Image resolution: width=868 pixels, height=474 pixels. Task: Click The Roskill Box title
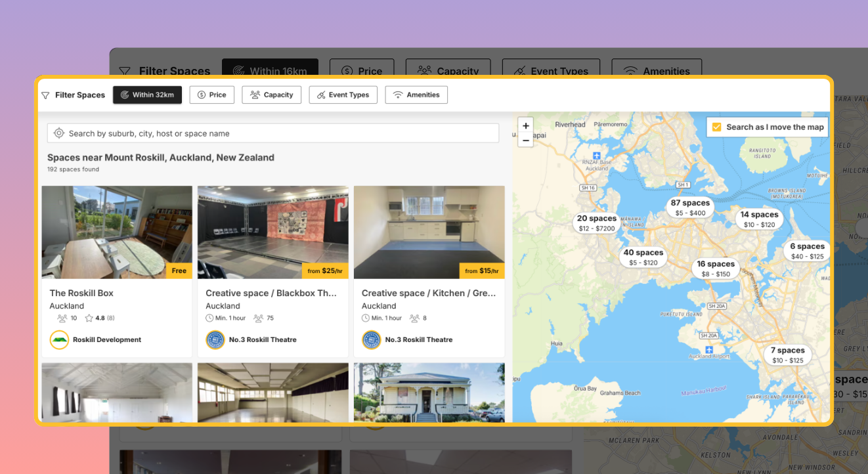click(x=81, y=293)
